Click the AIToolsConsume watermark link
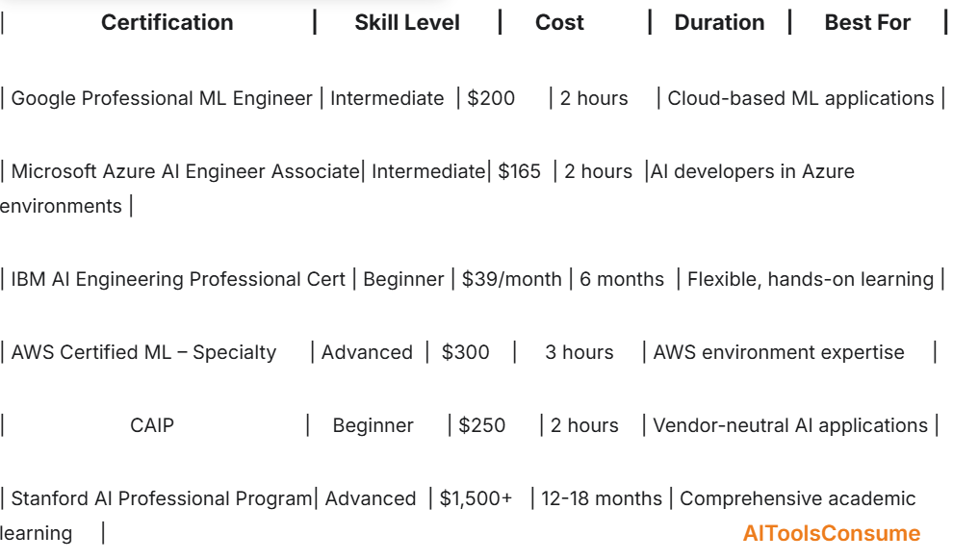This screenshot has width=953, height=560. coord(831,533)
